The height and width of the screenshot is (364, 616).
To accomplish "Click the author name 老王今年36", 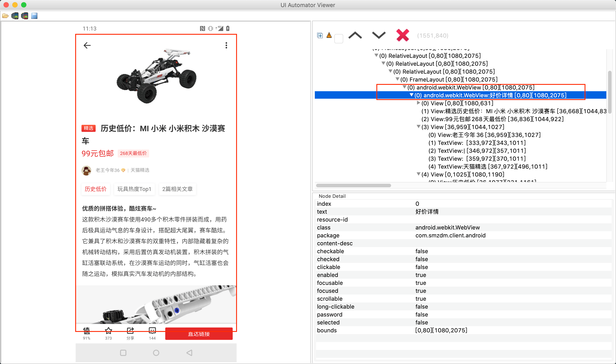I will pos(108,170).
